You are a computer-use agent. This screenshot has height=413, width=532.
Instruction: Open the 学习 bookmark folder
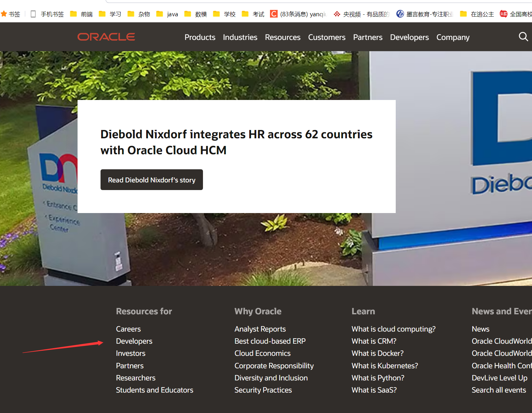coord(110,14)
